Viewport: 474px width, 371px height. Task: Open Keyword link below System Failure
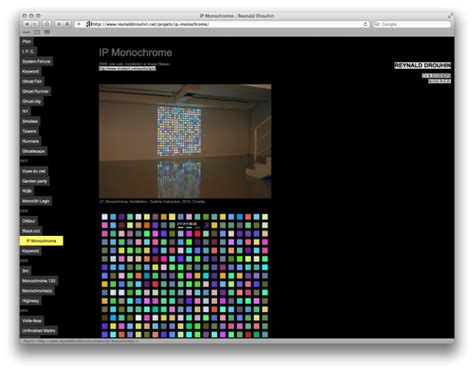coord(31,71)
